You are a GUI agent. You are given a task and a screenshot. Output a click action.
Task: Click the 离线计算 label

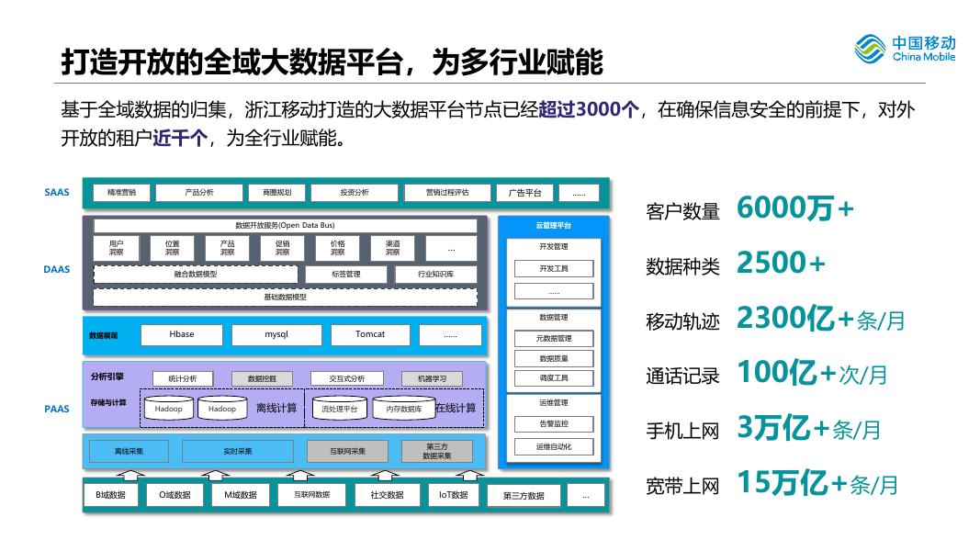point(276,408)
